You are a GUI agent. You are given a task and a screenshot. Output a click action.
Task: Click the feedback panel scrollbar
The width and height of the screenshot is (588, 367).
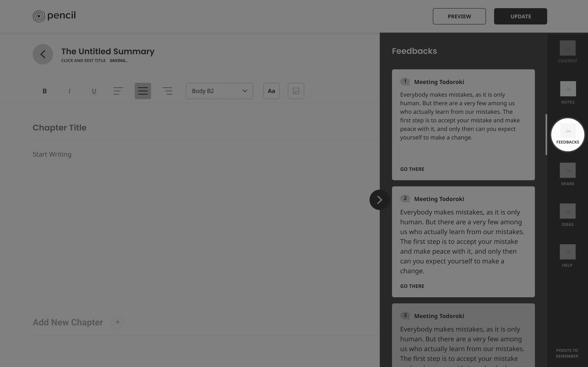546,135
